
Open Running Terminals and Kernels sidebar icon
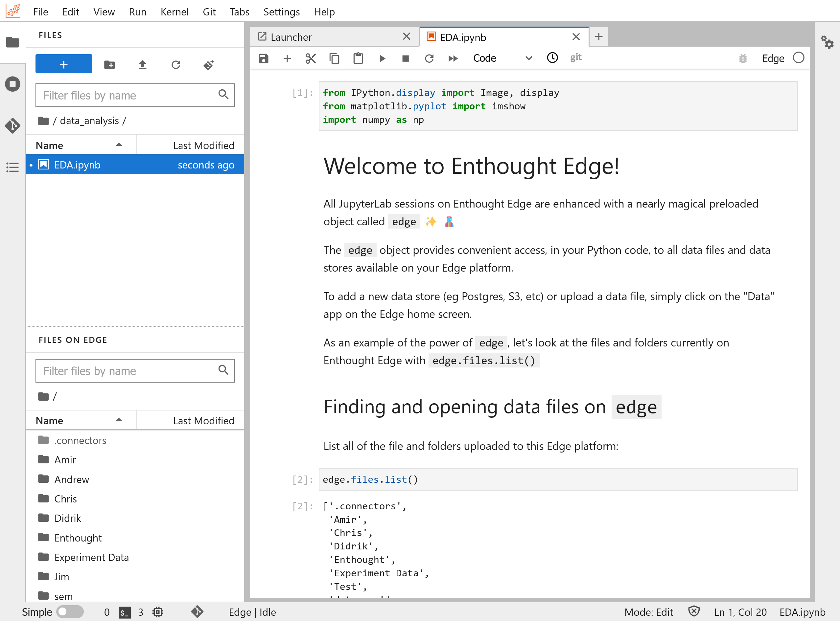(x=12, y=84)
